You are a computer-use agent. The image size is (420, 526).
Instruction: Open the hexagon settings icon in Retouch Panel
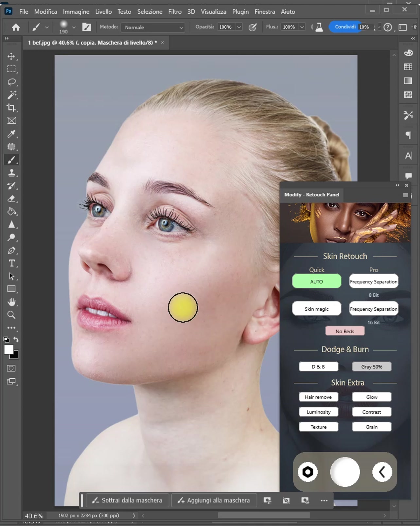[x=307, y=472]
